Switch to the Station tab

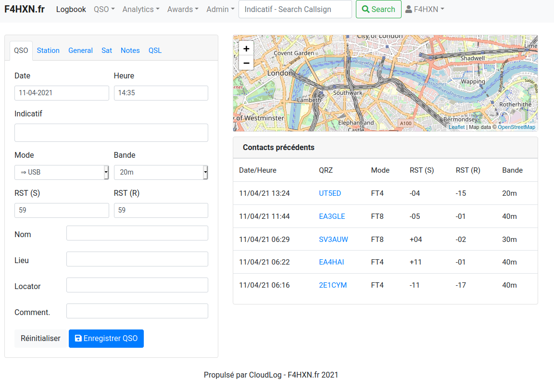pos(48,51)
